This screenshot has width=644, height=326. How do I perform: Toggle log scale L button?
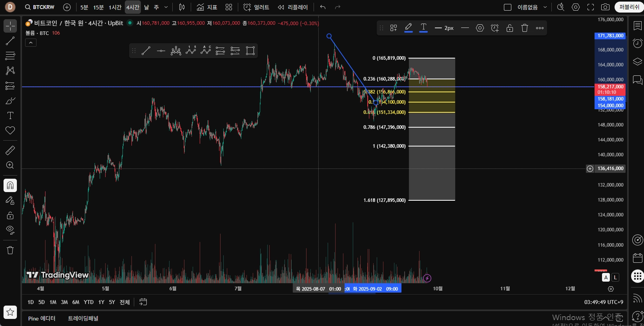pyautogui.click(x=615, y=278)
